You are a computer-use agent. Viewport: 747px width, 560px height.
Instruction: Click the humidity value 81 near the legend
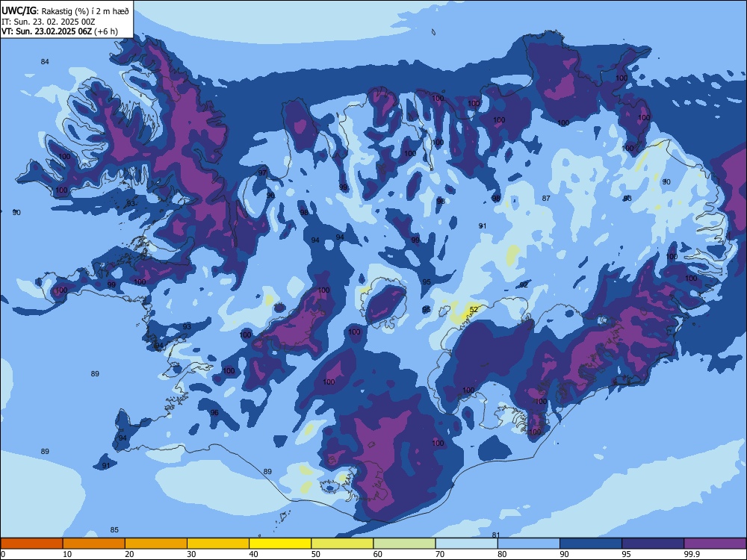tap(496, 535)
